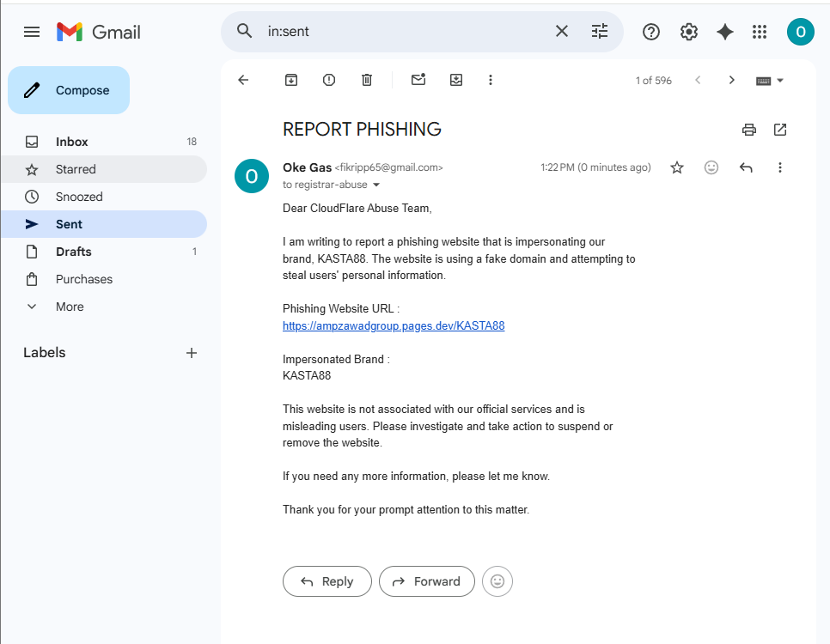
Task: Print all with the printer icon
Action: [x=748, y=130]
